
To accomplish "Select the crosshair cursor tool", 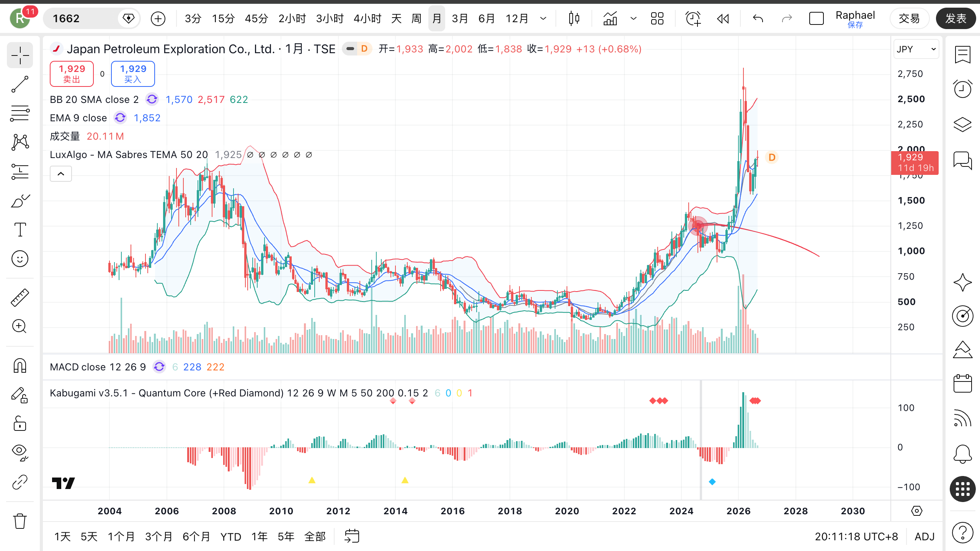I will click(x=20, y=55).
